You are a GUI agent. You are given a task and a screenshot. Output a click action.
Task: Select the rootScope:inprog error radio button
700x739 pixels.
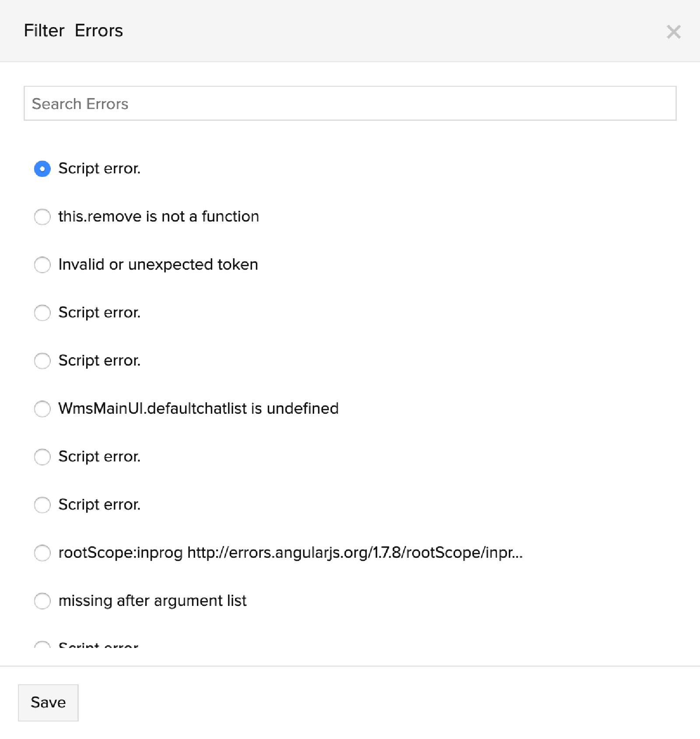(42, 553)
